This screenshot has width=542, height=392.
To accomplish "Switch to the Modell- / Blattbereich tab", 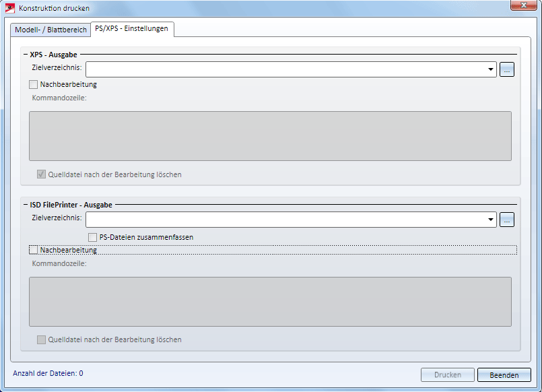I will [50, 30].
